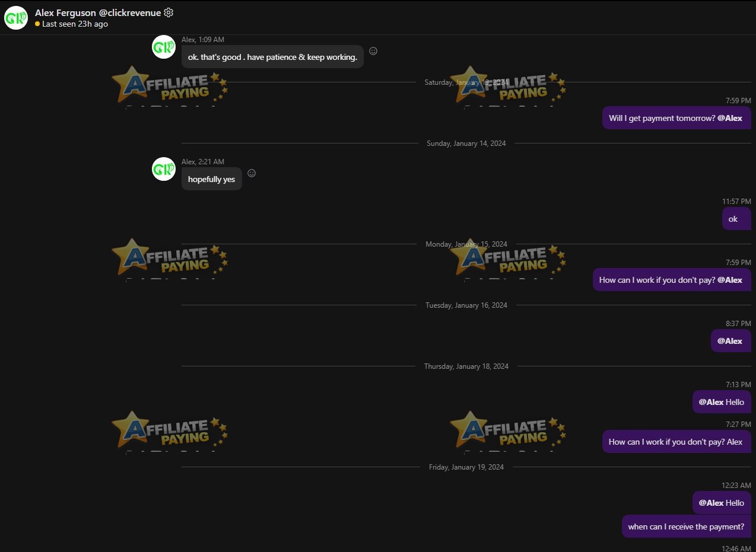Open settings gear beside Alex Ferguson name
756x552 pixels.
point(169,12)
